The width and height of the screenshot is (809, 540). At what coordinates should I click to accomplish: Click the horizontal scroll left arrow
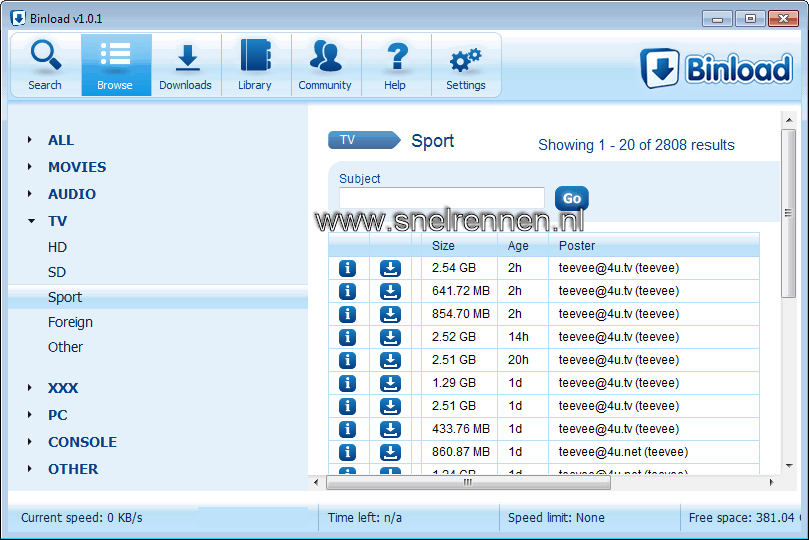[x=316, y=483]
